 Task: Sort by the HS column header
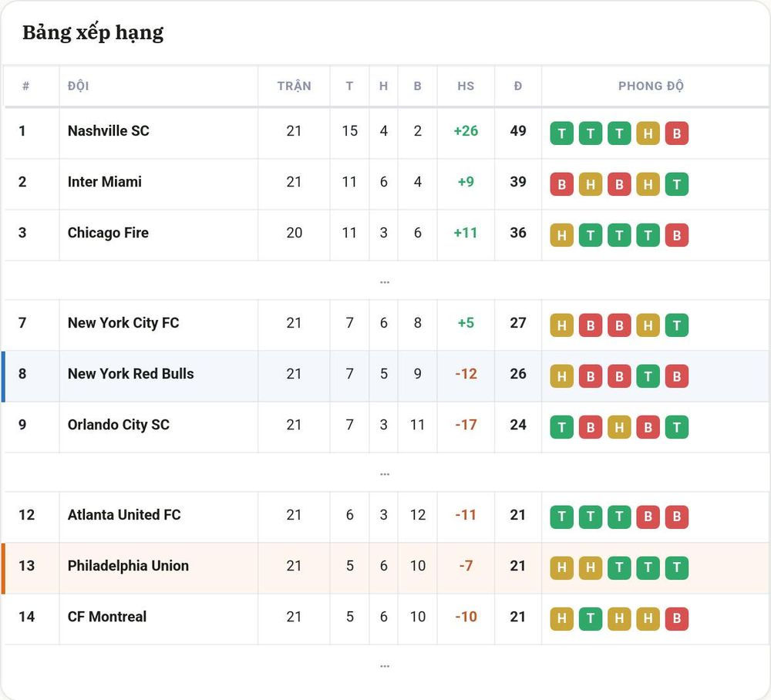pos(466,86)
